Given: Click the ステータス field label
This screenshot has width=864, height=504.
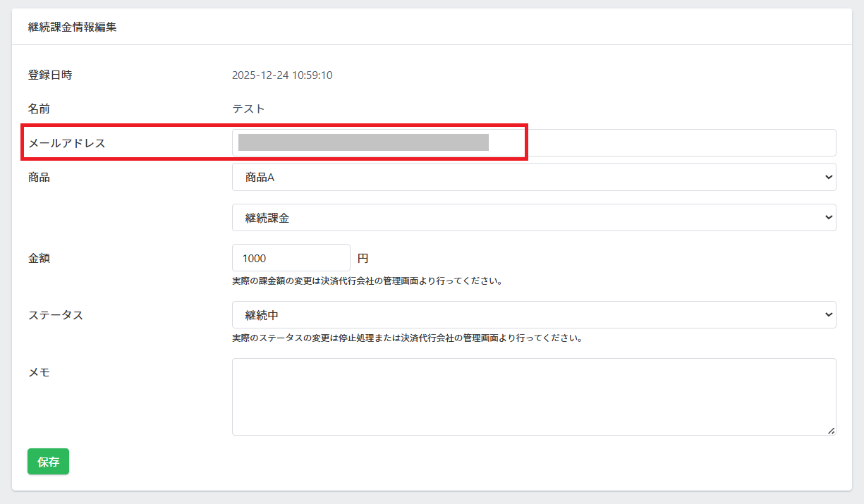Looking at the screenshot, I should [56, 315].
